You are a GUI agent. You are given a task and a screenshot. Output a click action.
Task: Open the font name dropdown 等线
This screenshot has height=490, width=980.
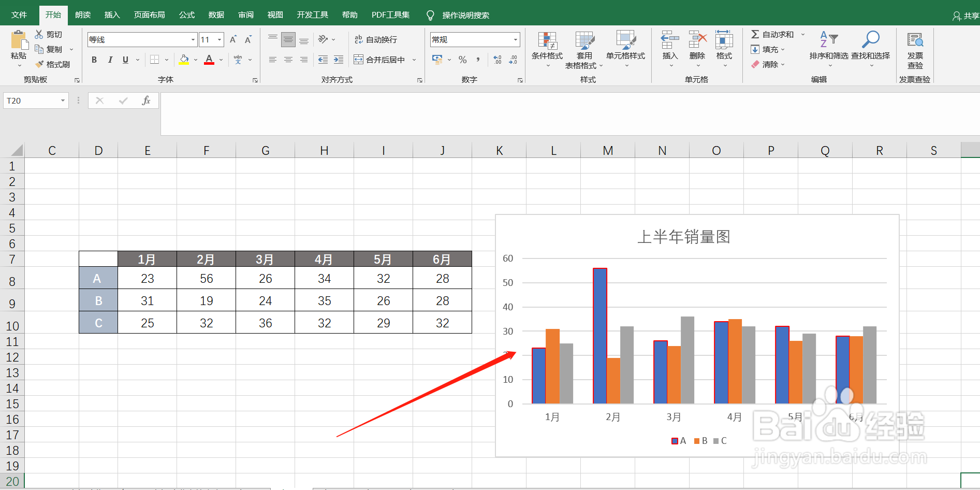[x=193, y=40]
